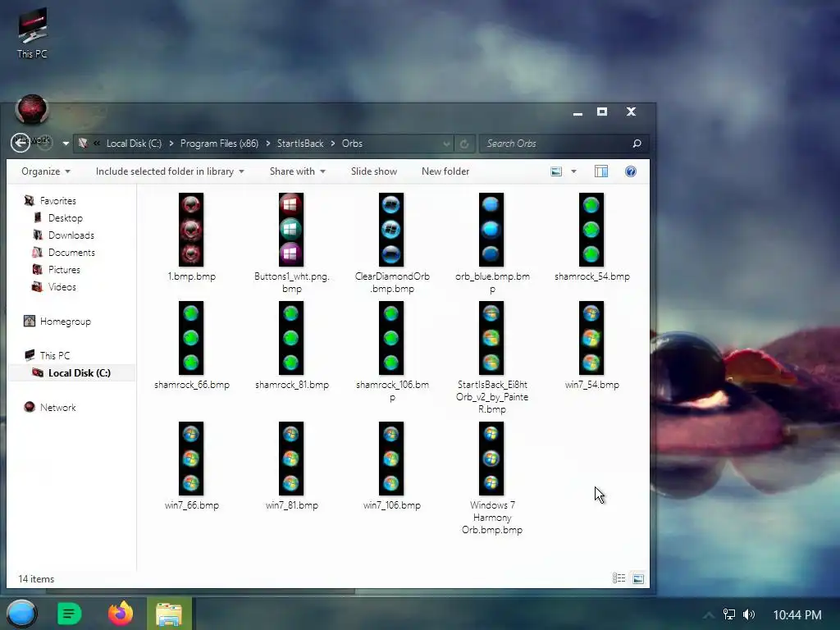840x630 pixels.
Task: Select the This PC desktop icon
Action: [x=32, y=33]
